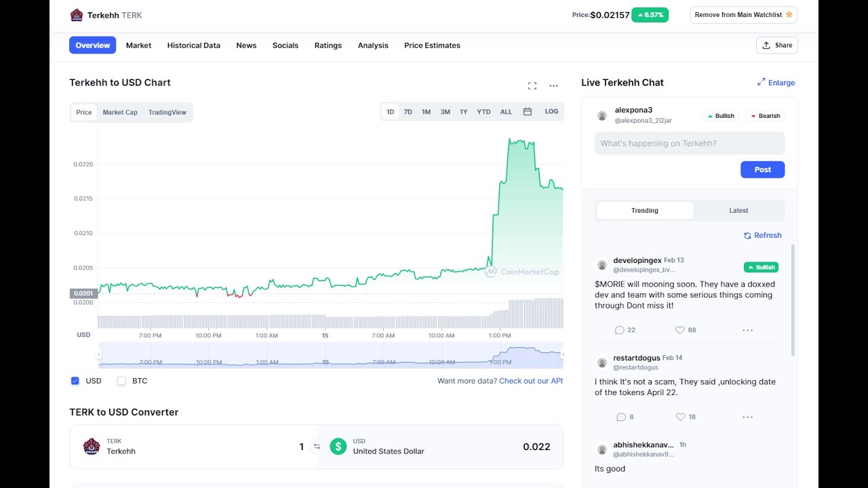Like the restartdogus post heart icon

(679, 417)
